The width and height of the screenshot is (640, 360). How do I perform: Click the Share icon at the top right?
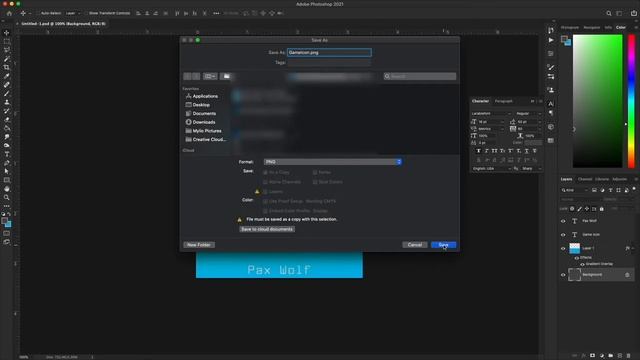633,13
